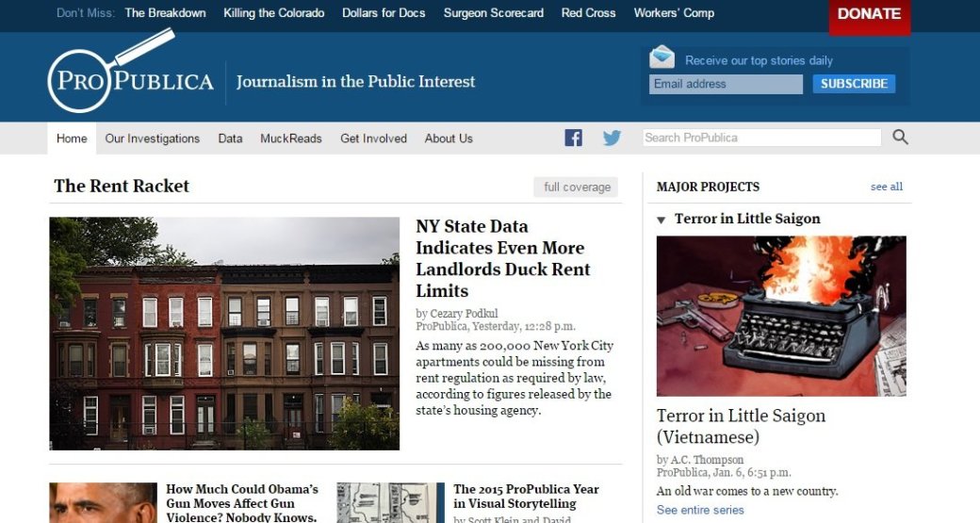980x523 pixels.
Task: Select Get Involved menu item
Action: tap(374, 139)
